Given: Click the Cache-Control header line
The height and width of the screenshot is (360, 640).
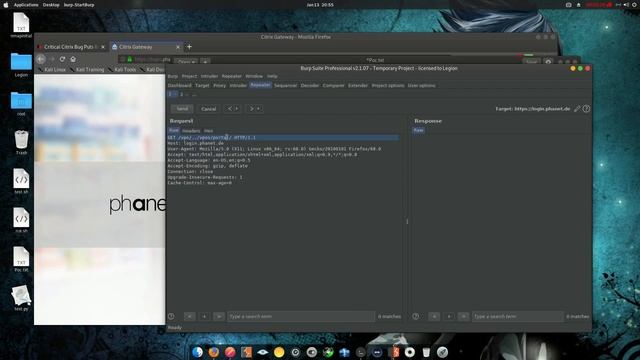Looking at the screenshot, I should (x=200, y=183).
